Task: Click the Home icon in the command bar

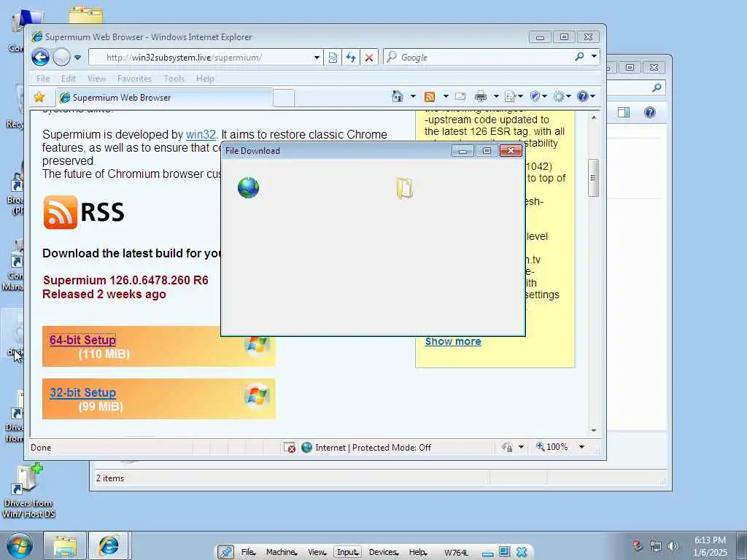Action: 398,97
